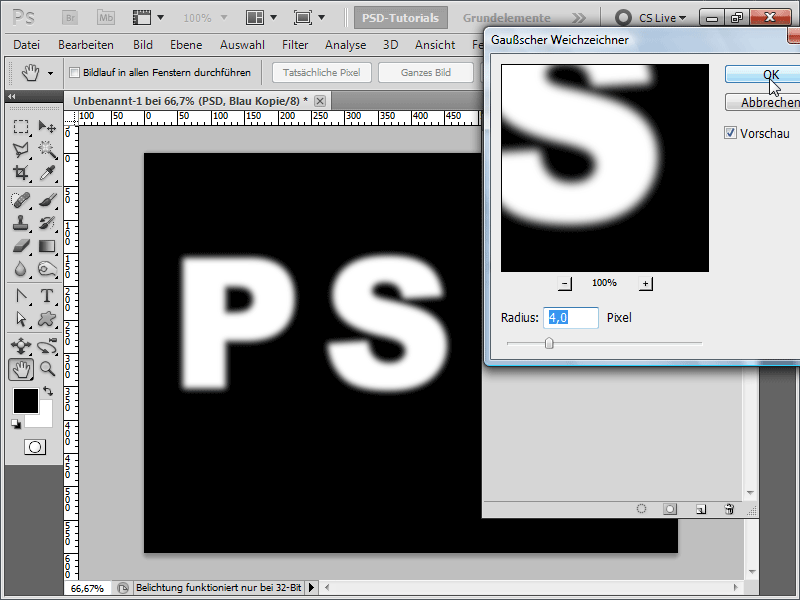
Task: Click OK in Gaußscher Weichzeichner dialog
Action: (x=763, y=74)
